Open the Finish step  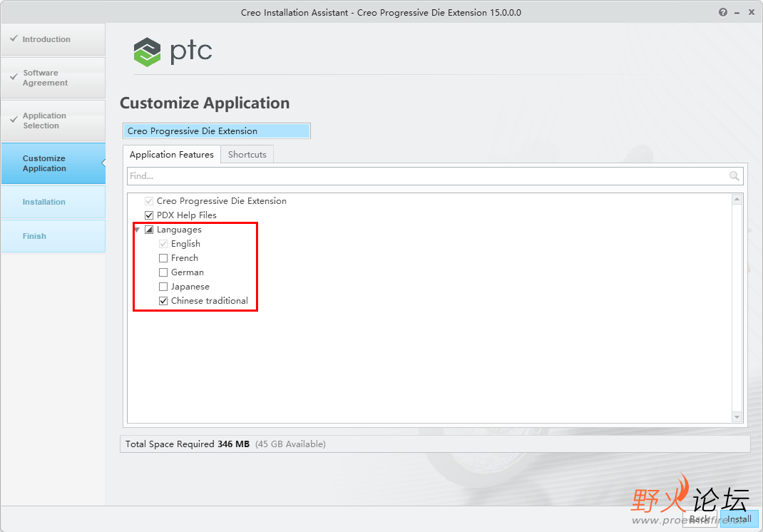click(x=53, y=236)
